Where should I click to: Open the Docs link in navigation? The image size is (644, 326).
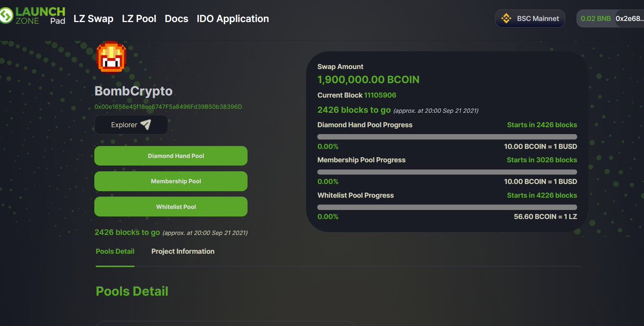177,18
